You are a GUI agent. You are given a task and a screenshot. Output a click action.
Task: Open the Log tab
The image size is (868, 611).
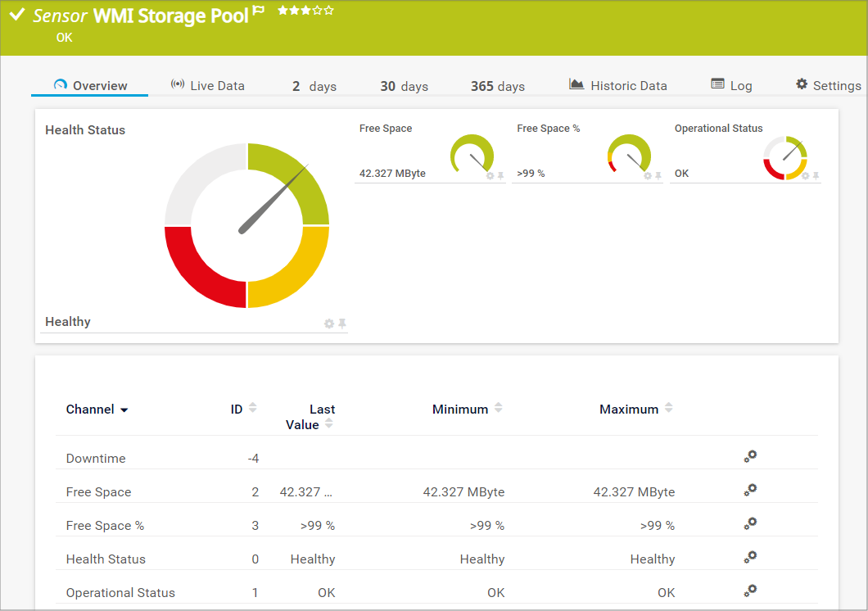click(x=731, y=85)
